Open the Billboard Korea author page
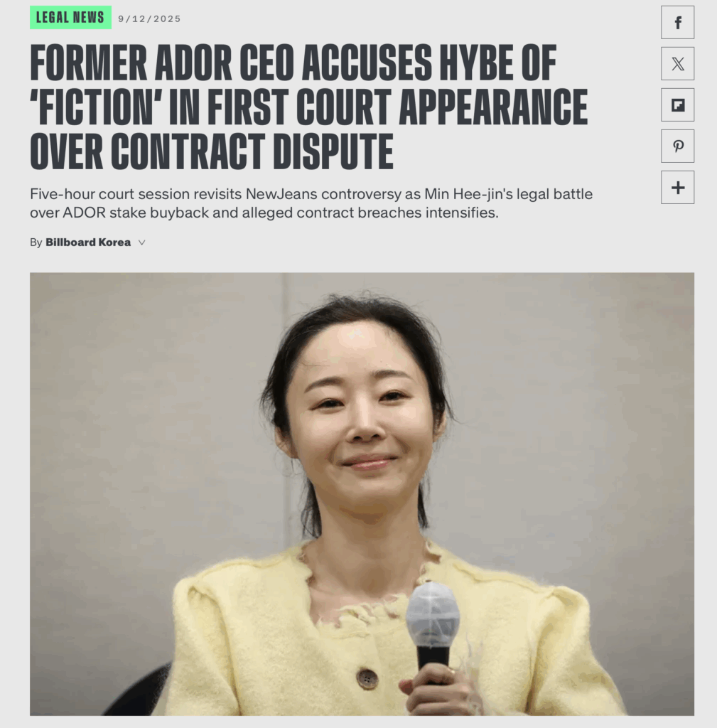The image size is (717, 728). pyautogui.click(x=87, y=242)
